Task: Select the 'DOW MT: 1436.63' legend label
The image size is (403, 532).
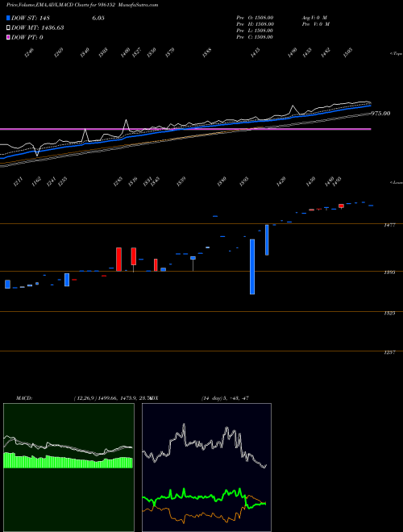Action: [x=38, y=28]
